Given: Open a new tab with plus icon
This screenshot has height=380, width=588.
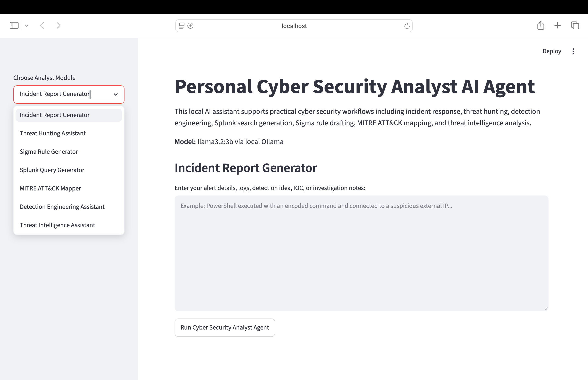Looking at the screenshot, I should pyautogui.click(x=557, y=25).
